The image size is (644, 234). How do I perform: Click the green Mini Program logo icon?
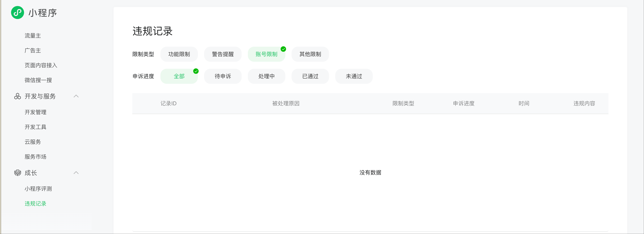[18, 13]
